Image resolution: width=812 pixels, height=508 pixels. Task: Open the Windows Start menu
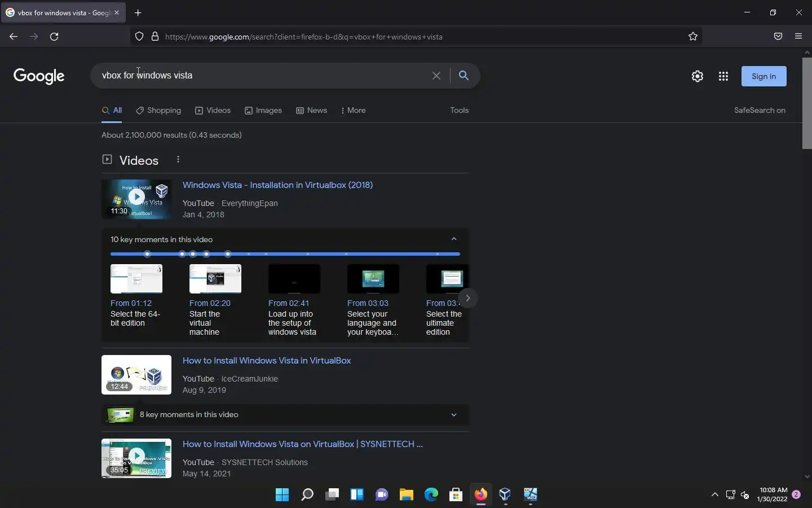[x=283, y=495]
